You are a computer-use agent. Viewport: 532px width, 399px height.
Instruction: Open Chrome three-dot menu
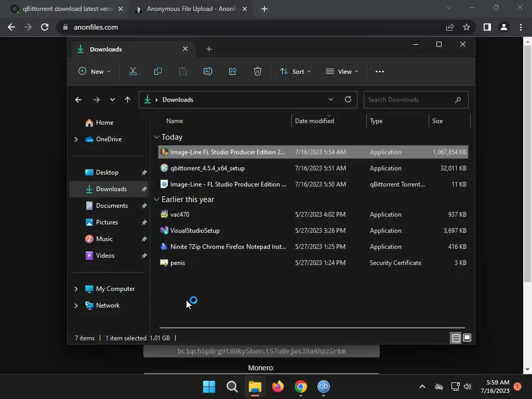[521, 27]
